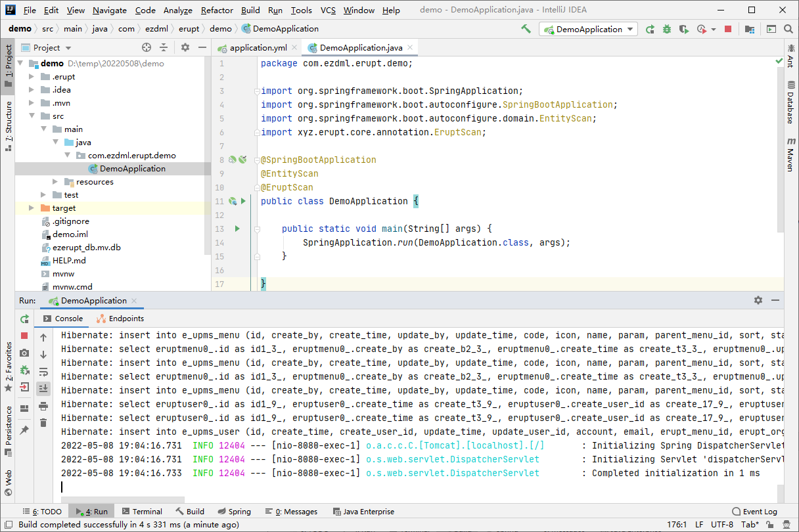This screenshot has width=799, height=532.
Task: Rerun DemoApplication from the top toolbar
Action: click(x=650, y=29)
